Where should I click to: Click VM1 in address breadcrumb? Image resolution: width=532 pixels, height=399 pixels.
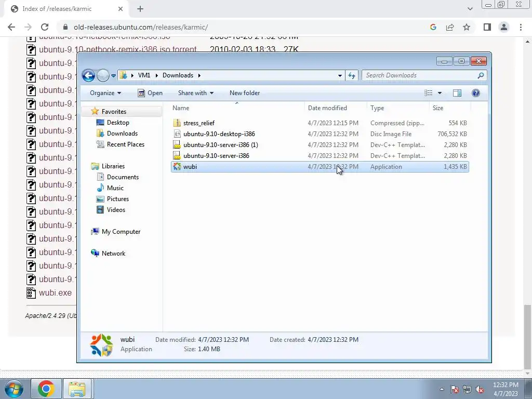(x=144, y=75)
